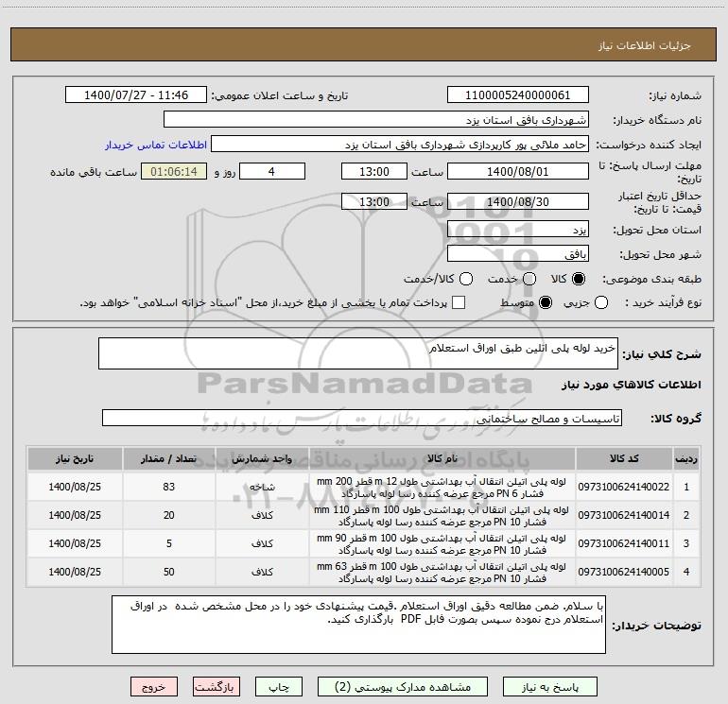
Task: Click the واحد شمارش column header
Action: point(262,458)
